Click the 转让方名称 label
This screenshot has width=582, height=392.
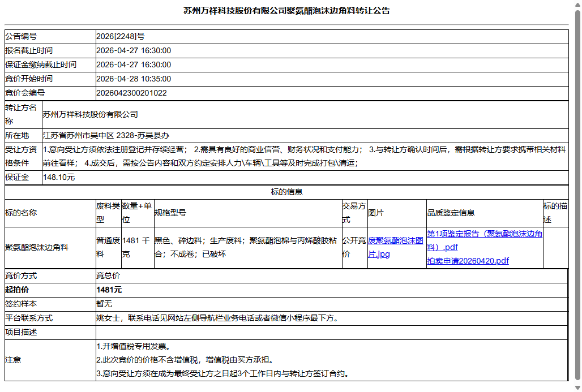point(21,114)
